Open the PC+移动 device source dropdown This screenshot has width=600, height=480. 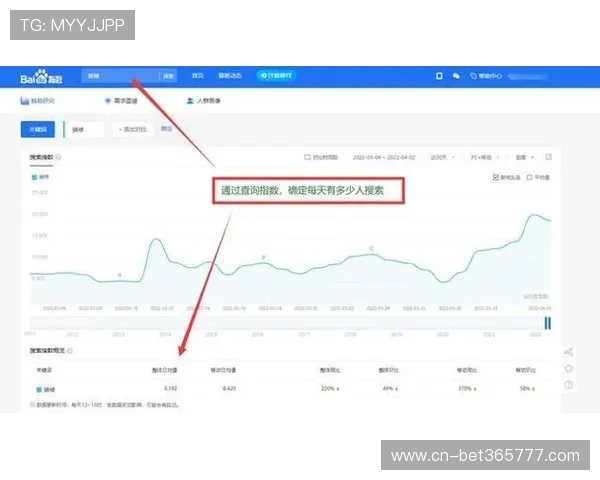coord(483,157)
